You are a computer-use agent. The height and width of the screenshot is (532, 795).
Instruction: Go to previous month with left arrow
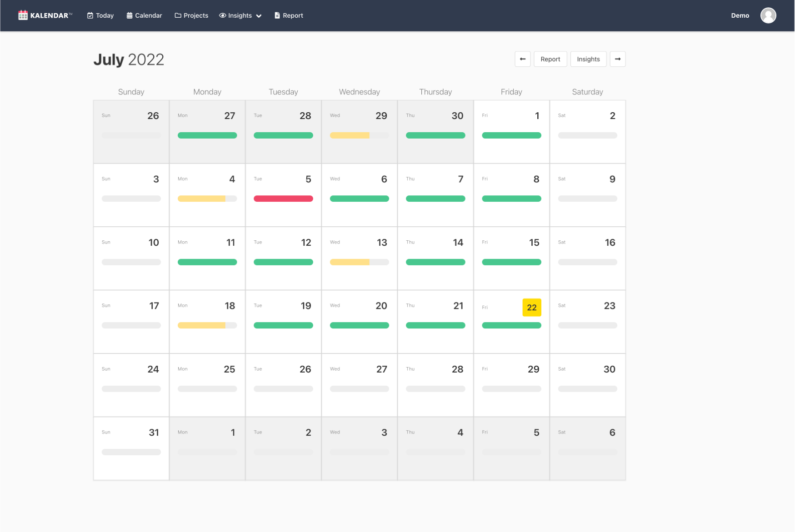click(x=522, y=59)
